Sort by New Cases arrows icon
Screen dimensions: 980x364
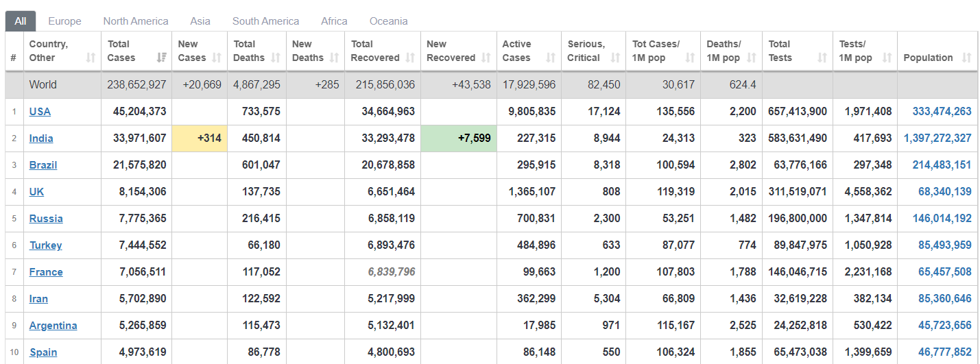click(217, 58)
